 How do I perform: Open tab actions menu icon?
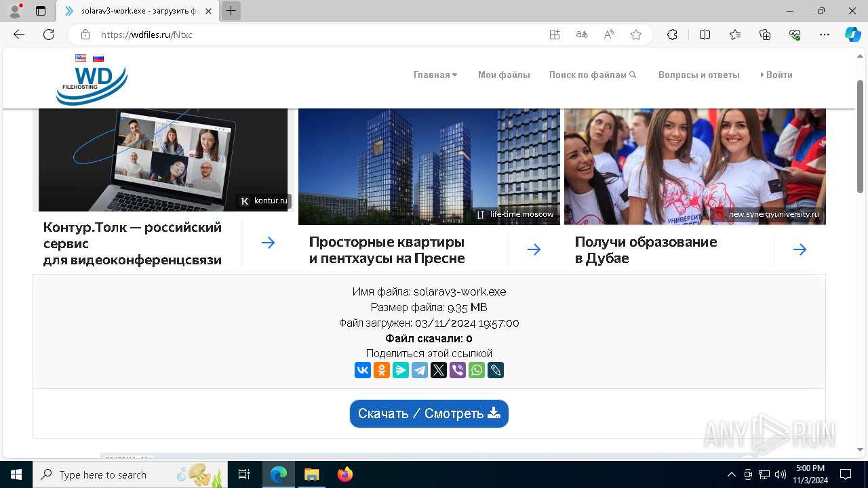[41, 11]
